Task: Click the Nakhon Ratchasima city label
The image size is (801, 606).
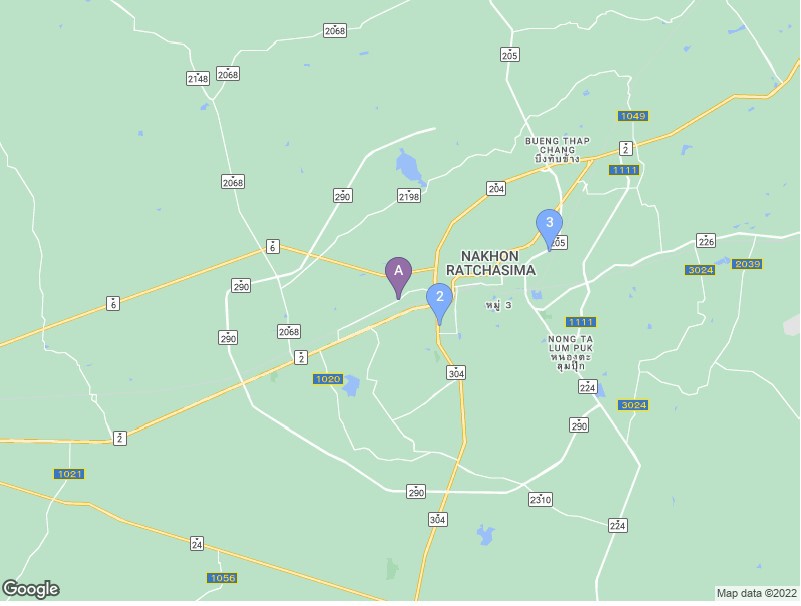Action: 490,263
